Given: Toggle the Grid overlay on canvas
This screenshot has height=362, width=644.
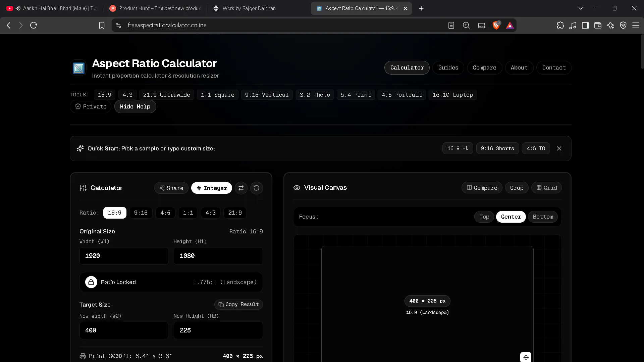Looking at the screenshot, I should coord(546,188).
